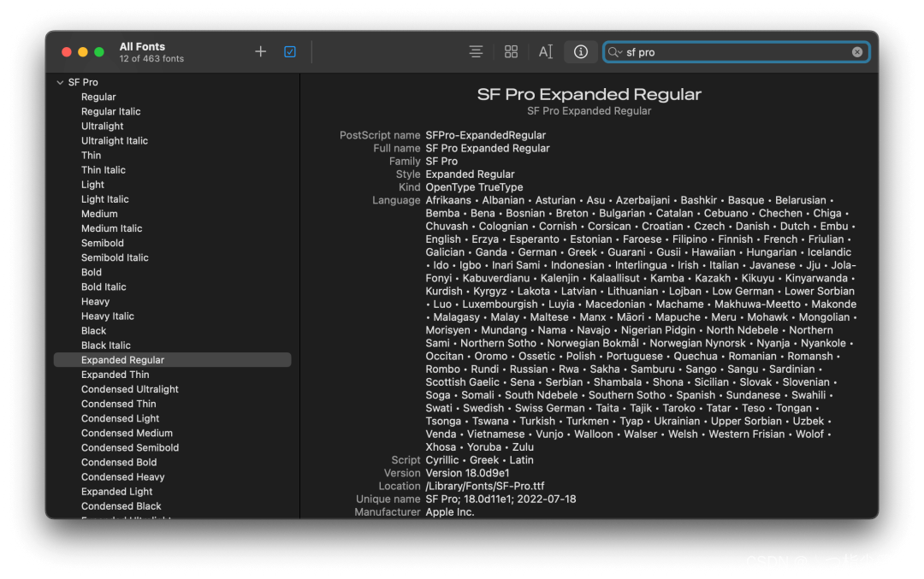
Task: Switch to the sample list view icon
Action: [x=477, y=52]
